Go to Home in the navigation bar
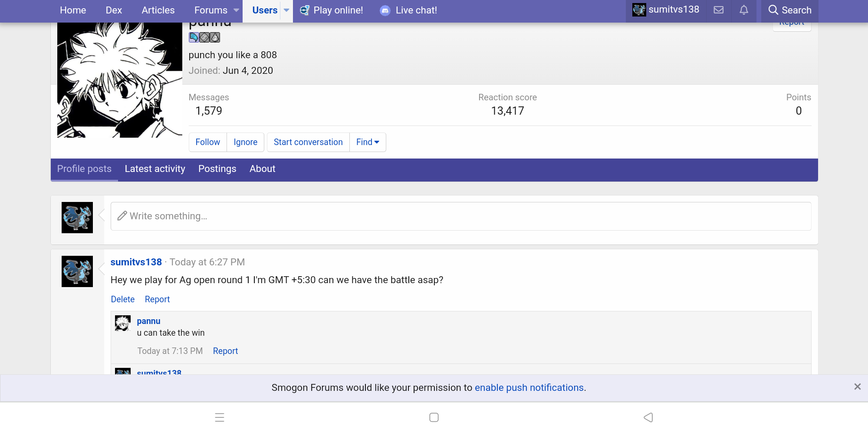The width and height of the screenshot is (868, 433). point(73,10)
